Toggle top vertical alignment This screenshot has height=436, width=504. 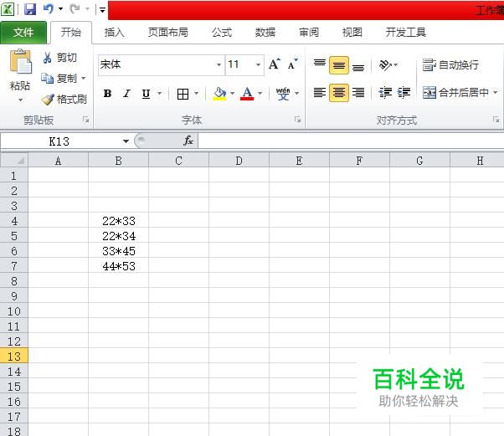click(320, 64)
